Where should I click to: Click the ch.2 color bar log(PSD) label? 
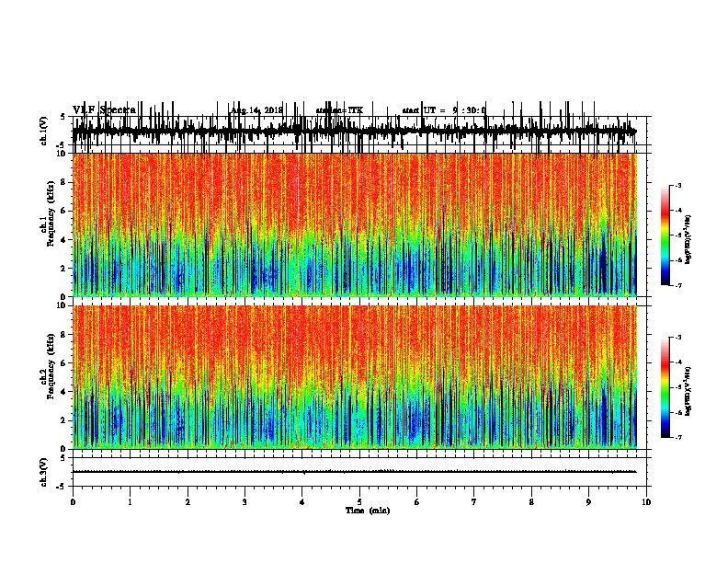click(x=688, y=391)
